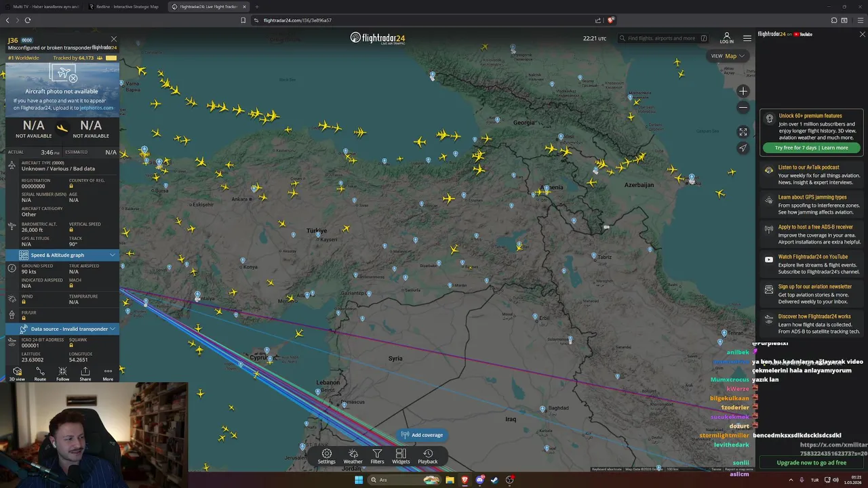This screenshot has height=488, width=868.
Task: Click the Log In user icon
Action: 726,38
